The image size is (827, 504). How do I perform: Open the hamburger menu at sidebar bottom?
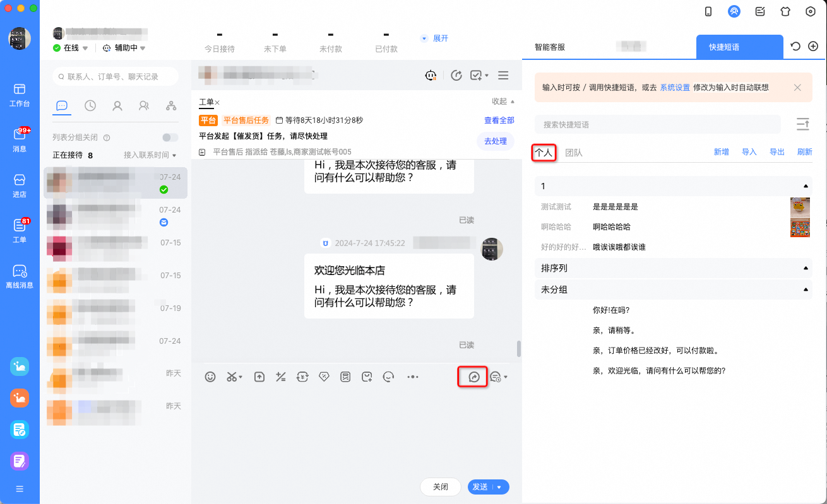click(20, 489)
